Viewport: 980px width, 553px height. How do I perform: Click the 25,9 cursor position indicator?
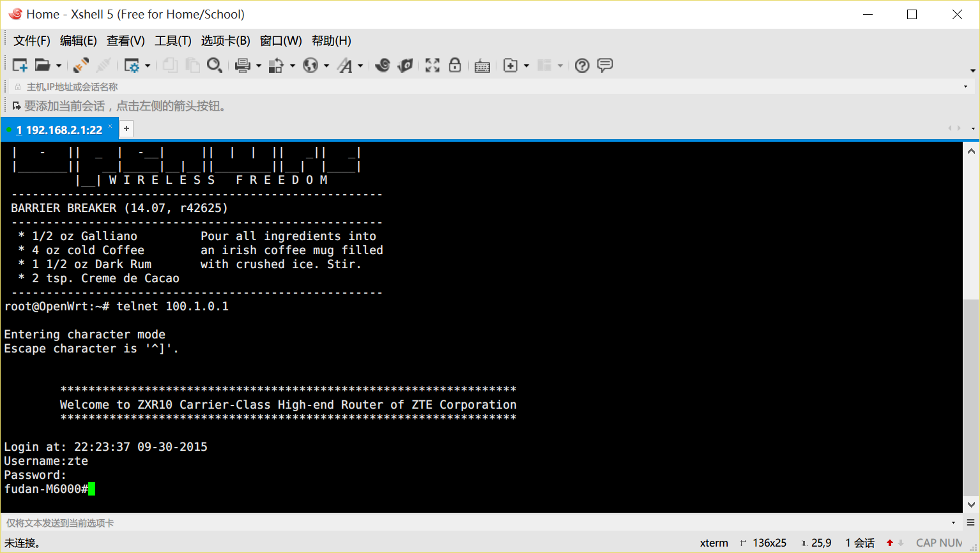(821, 543)
